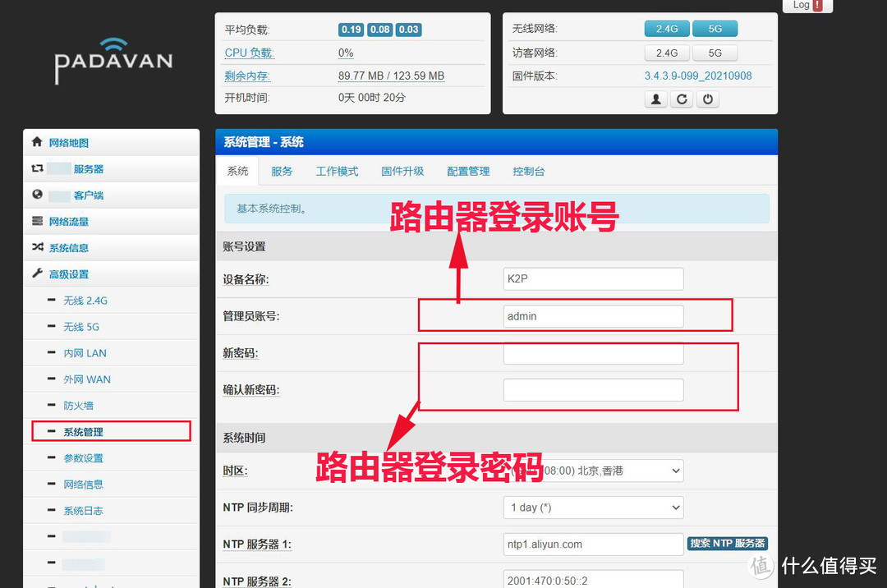This screenshot has width=887, height=588.
Task: Open the 时区 timezone dropdown
Action: [x=593, y=471]
